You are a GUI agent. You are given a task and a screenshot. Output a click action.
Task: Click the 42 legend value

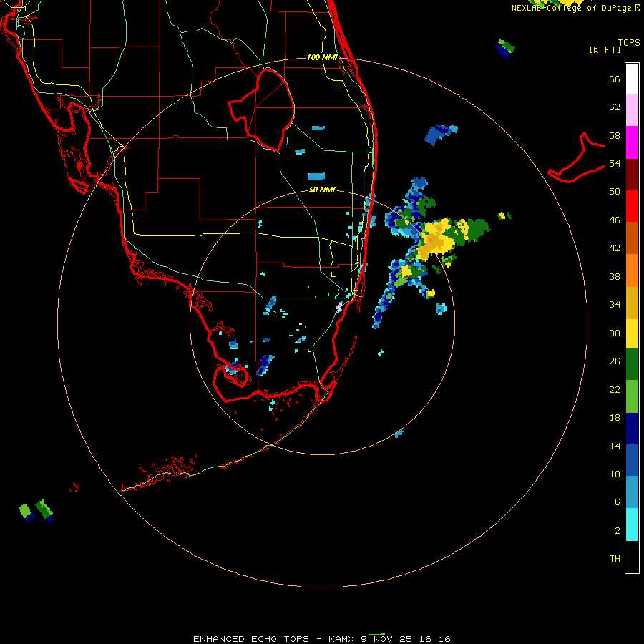(615, 248)
